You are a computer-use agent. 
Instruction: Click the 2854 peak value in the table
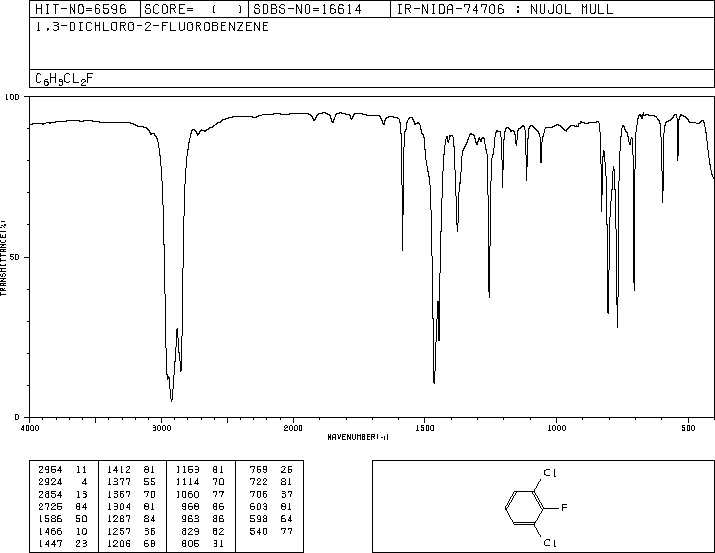click(x=50, y=495)
